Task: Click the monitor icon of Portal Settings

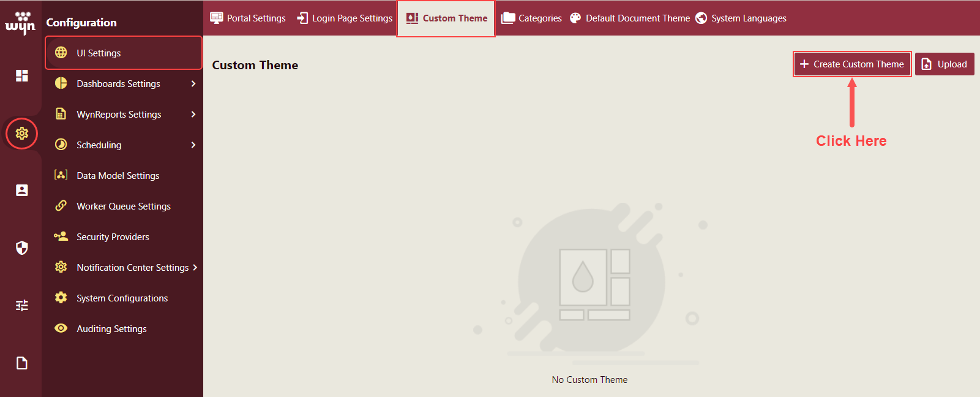Action: click(x=217, y=18)
